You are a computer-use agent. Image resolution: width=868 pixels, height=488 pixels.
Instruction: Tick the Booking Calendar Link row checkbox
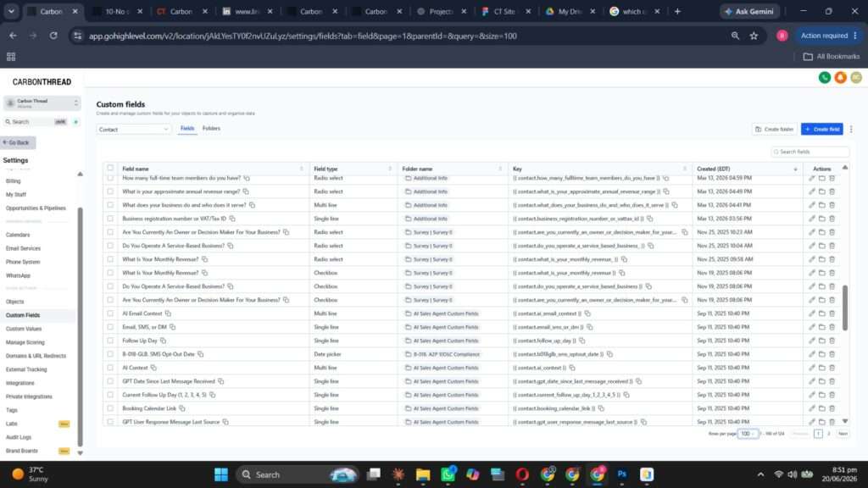pyautogui.click(x=110, y=408)
